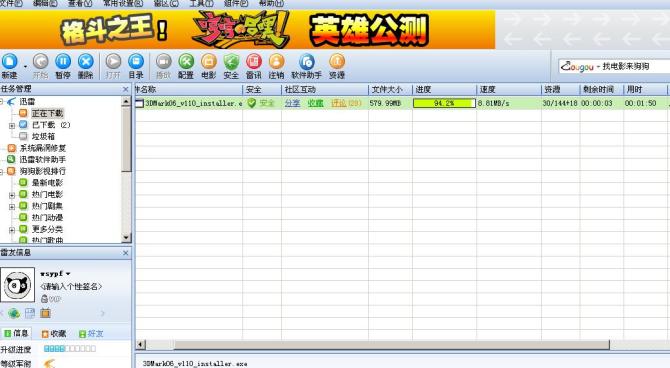Image resolution: width=670 pixels, height=368 pixels.
Task: Click the 评论 comments link
Action: [346, 103]
